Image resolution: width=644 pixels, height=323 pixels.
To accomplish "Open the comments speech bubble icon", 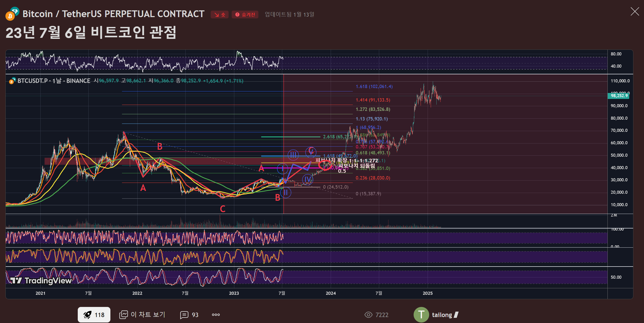I will click(x=184, y=315).
